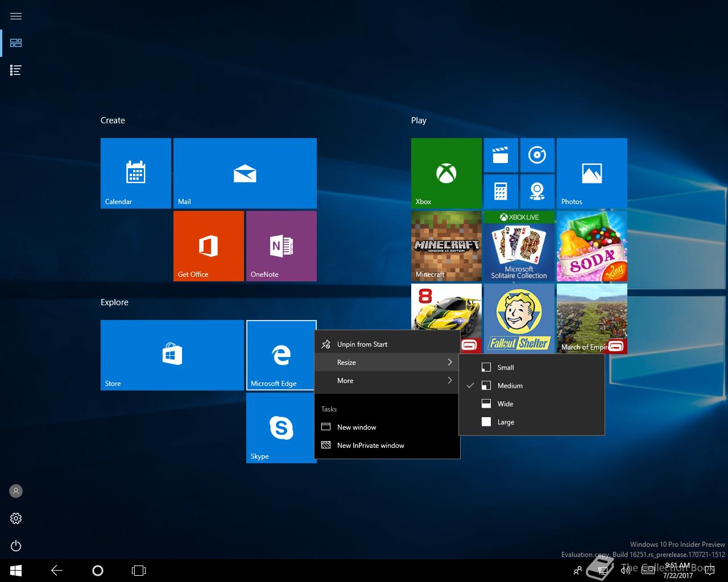728x582 pixels.
Task: Click the Play group header
Action: coord(419,120)
